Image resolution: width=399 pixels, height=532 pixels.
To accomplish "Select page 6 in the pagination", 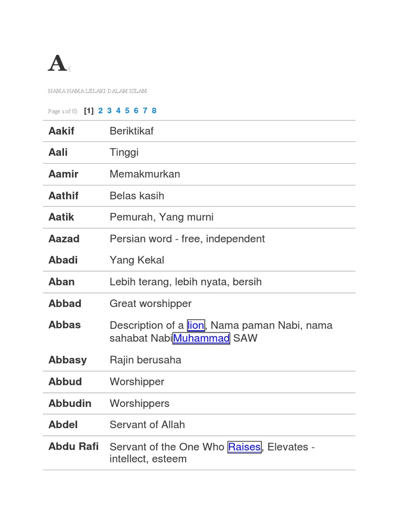I will [136, 111].
